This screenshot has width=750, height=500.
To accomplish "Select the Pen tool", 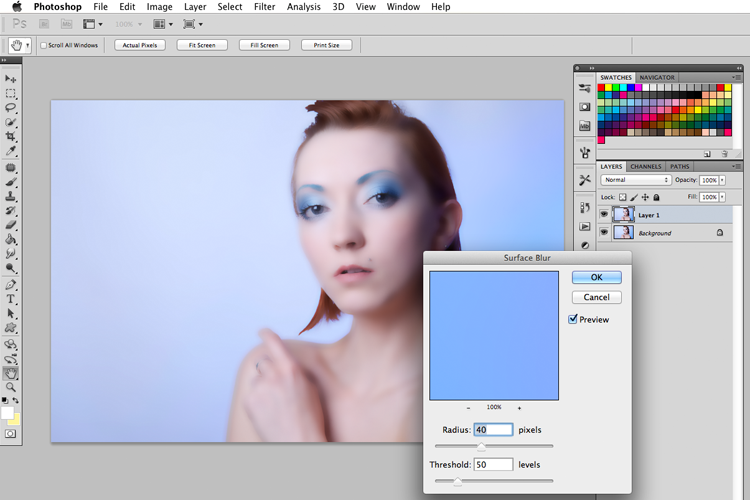I will click(x=11, y=285).
